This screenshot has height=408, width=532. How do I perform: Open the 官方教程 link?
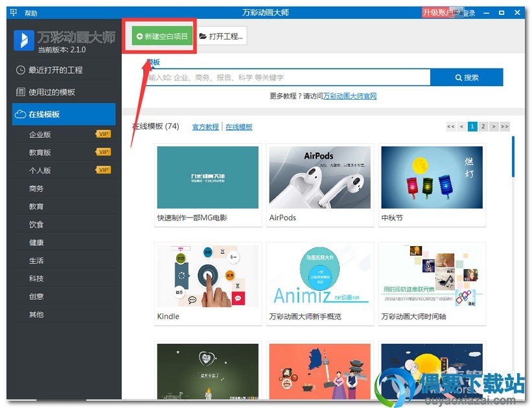[205, 127]
